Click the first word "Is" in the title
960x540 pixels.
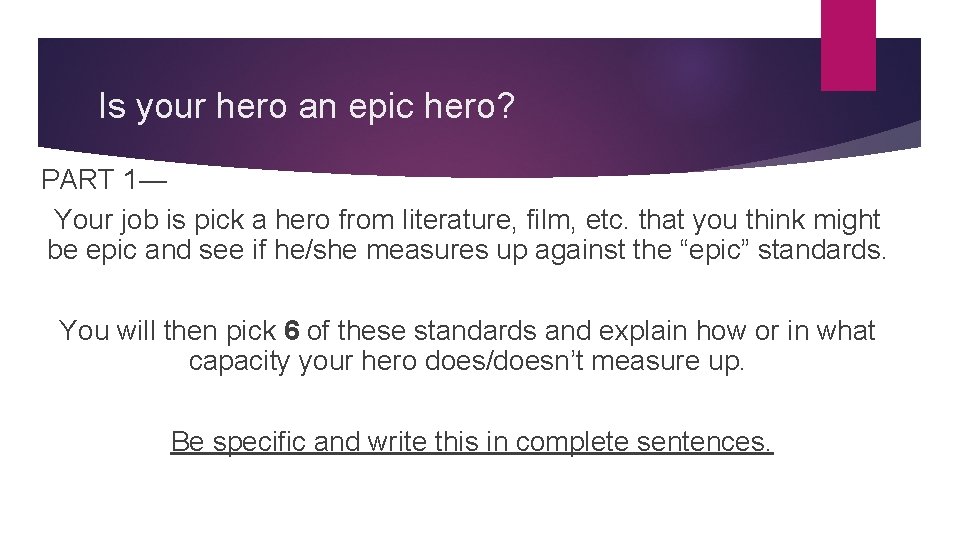tap(110, 106)
